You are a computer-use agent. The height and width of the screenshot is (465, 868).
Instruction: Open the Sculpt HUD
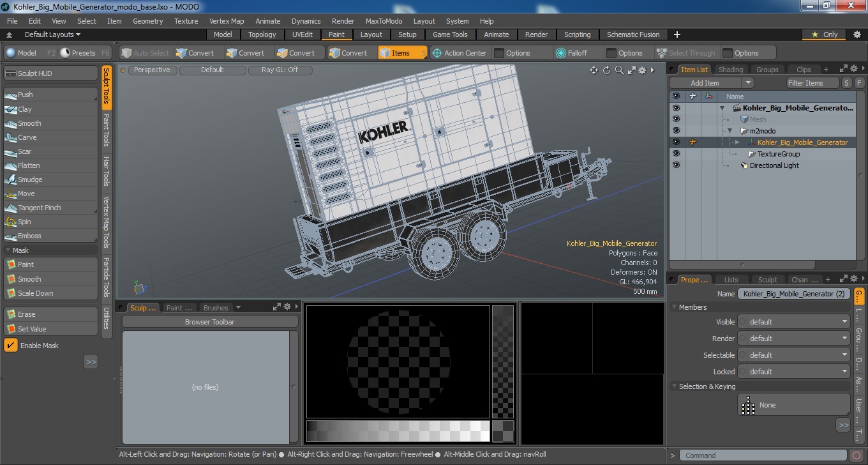[x=50, y=73]
